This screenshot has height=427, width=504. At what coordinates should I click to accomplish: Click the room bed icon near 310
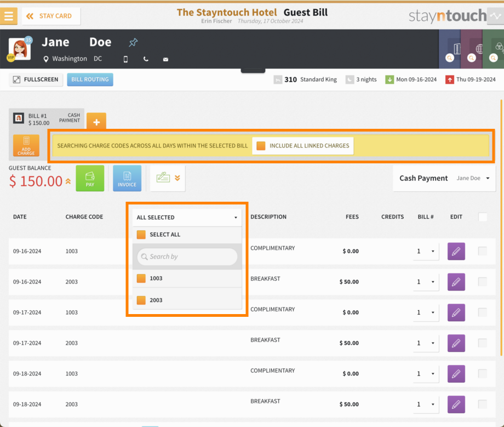[278, 79]
